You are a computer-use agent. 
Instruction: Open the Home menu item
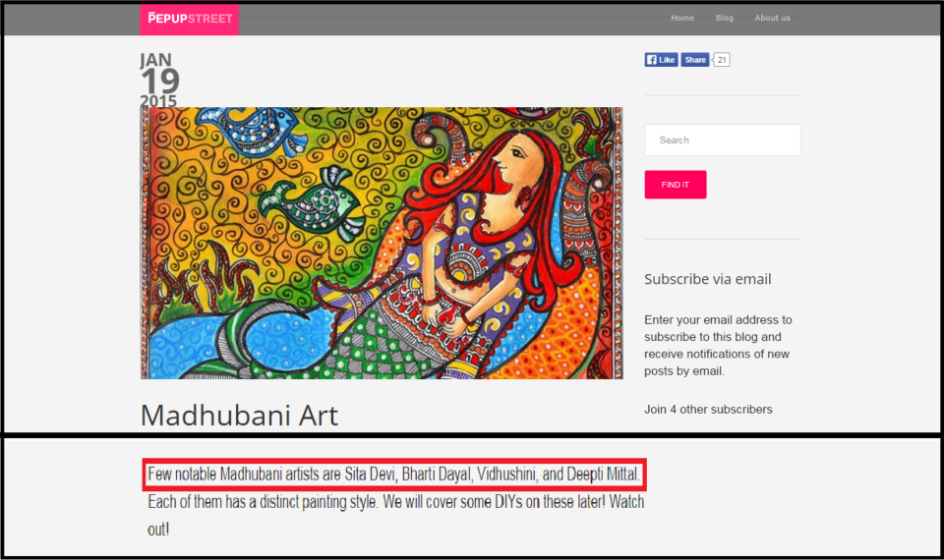pyautogui.click(x=682, y=18)
